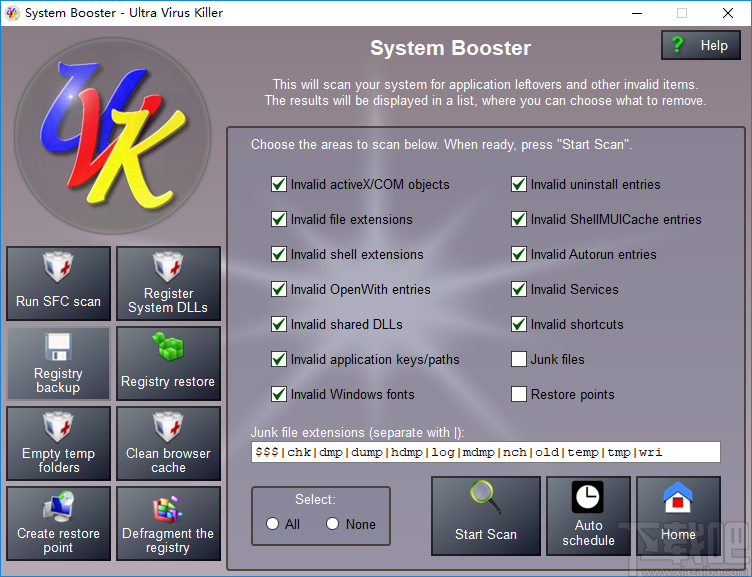Open the Auto schedule label
This screenshot has width=752, height=577.
(588, 532)
